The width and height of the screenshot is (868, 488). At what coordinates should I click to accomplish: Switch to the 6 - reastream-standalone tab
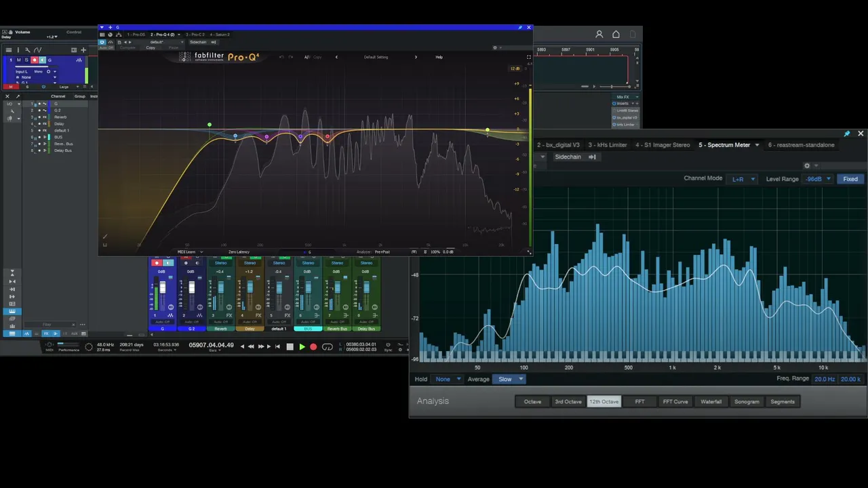[x=802, y=145]
